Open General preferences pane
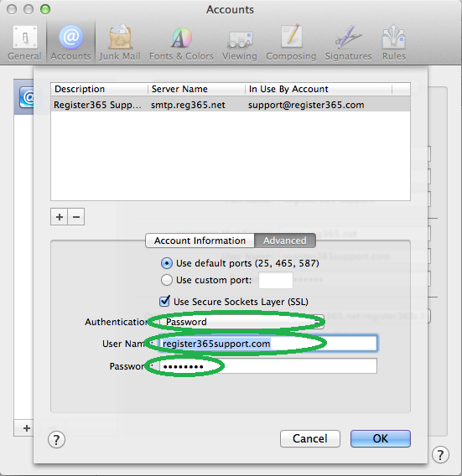Viewport: 462px width, 476px height. click(24, 43)
